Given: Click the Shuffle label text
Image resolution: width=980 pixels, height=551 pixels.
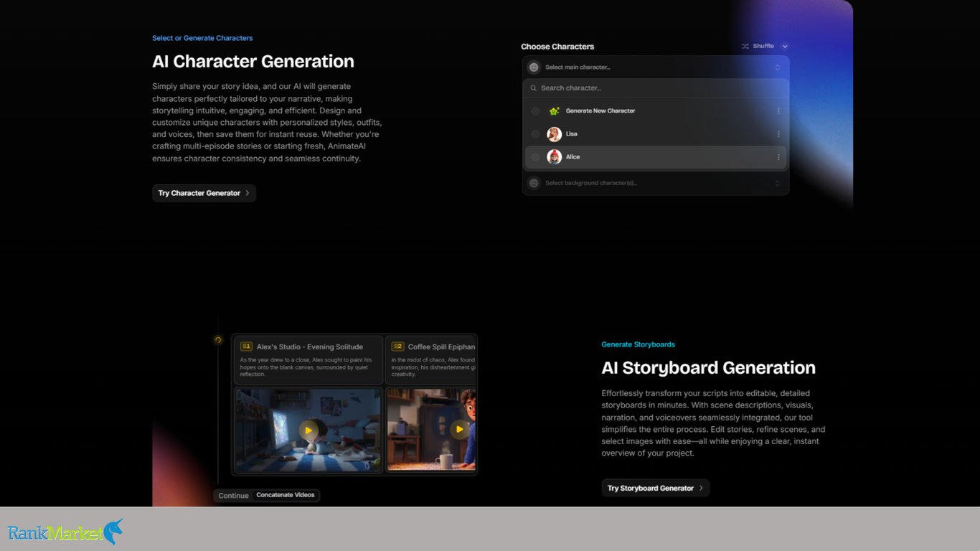Looking at the screenshot, I should click(x=763, y=46).
